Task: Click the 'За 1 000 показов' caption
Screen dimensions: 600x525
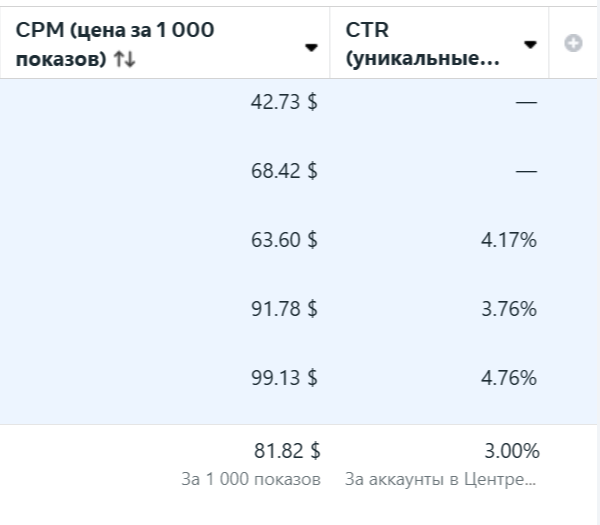Action: click(251, 479)
